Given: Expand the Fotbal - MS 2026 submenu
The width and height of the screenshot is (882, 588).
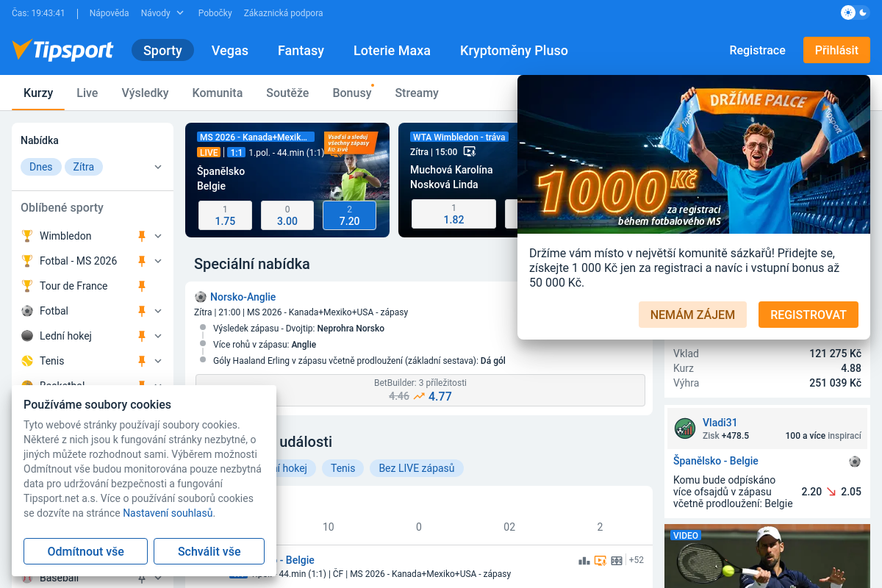Looking at the screenshot, I should coord(158,261).
